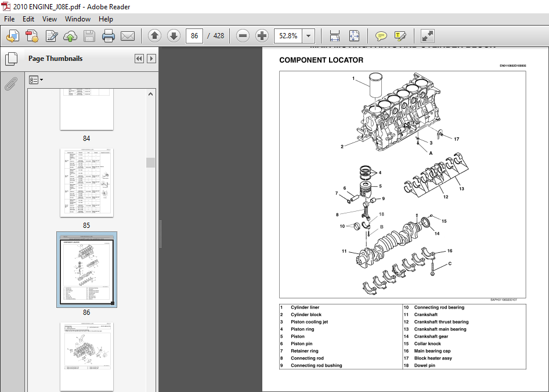Screen dimensions: 549x392
Task: Click the 'Retainer ring' table entry
Action: [x=305, y=351]
